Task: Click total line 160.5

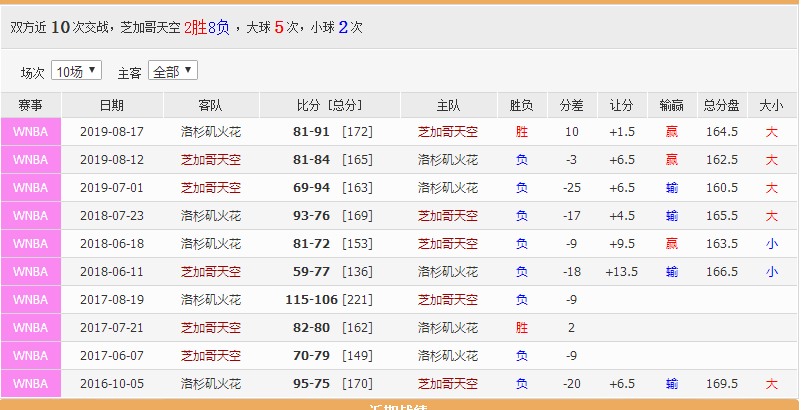Action: [722, 188]
